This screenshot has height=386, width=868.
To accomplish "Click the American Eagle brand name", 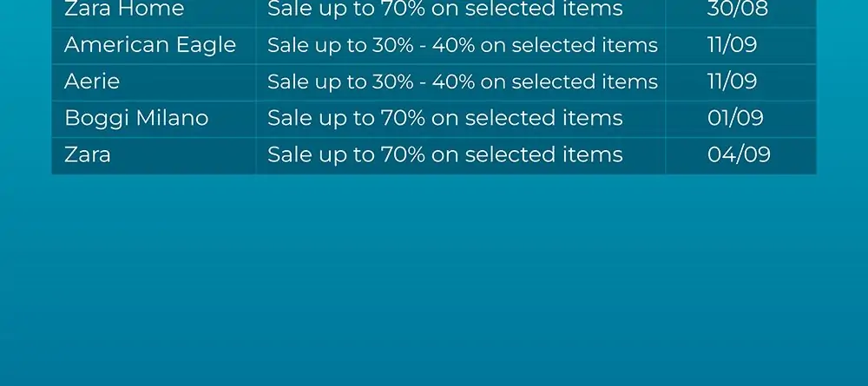I will point(150,45).
